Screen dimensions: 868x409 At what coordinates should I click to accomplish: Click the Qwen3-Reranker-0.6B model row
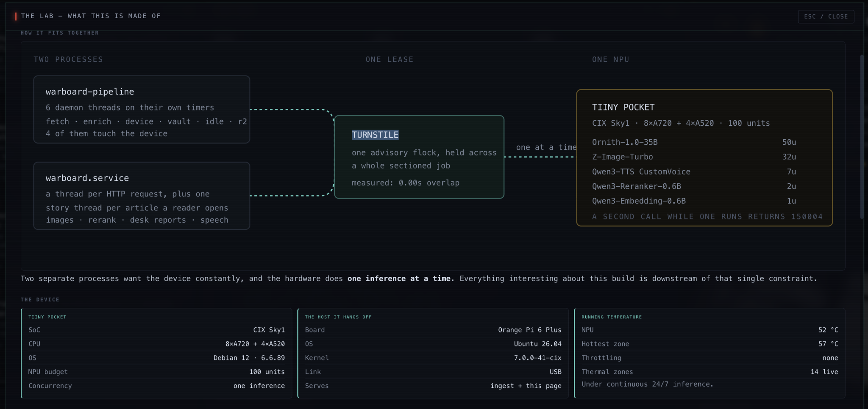pos(694,186)
